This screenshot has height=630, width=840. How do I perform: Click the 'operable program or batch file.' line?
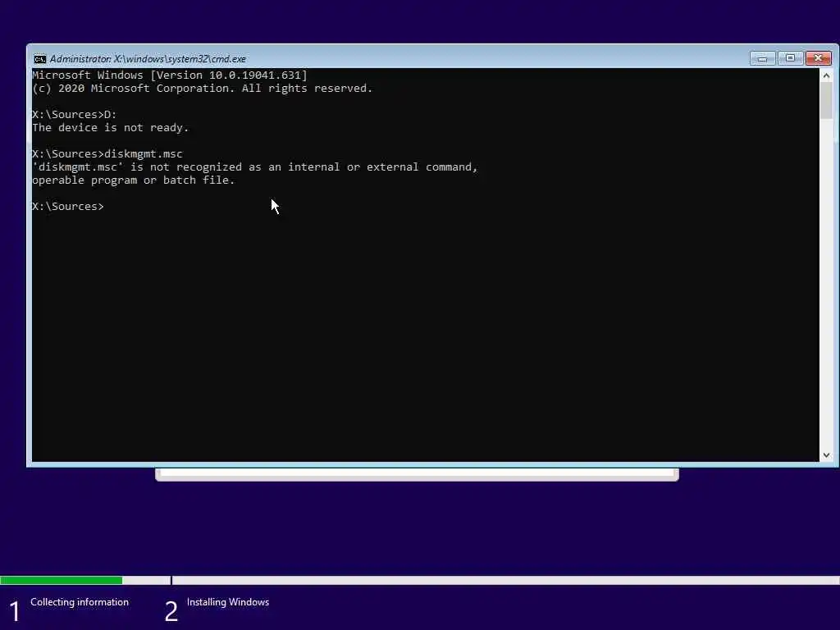point(134,180)
